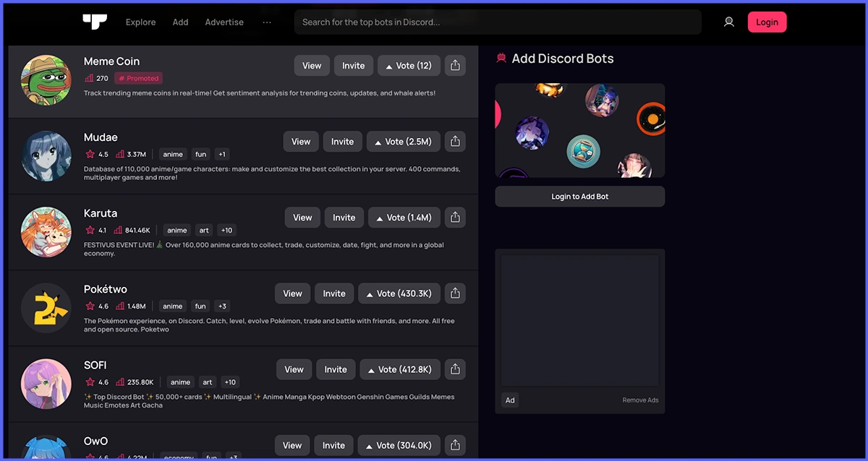Image resolution: width=868 pixels, height=461 pixels.
Task: Click the Remove Ads link
Action: 640,400
